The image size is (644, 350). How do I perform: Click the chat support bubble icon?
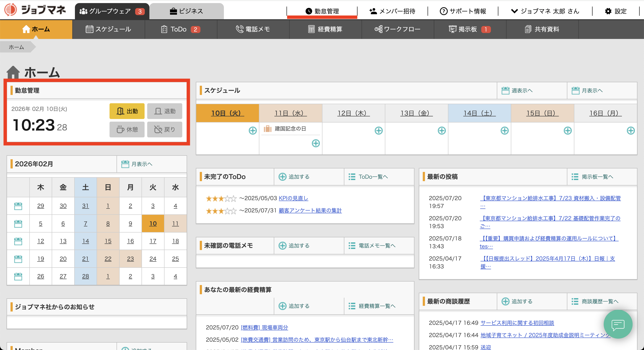(x=618, y=324)
